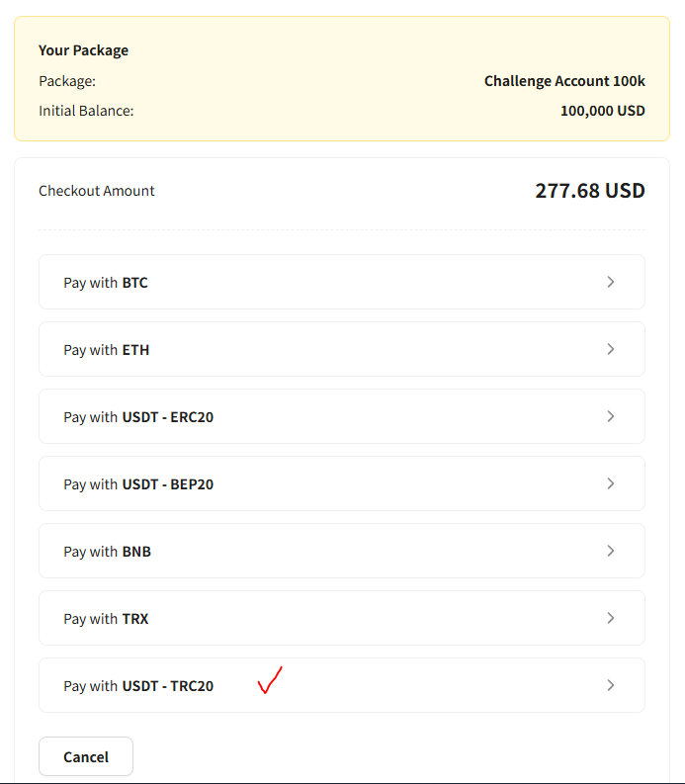
Task: Click the red checkmark beside USDT - TRC20
Action: [270, 680]
